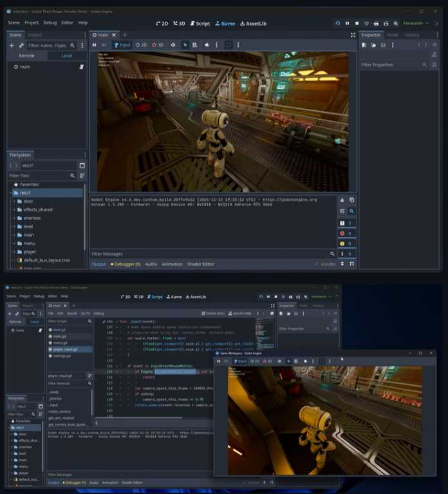Click Online Docs in bottom window script editor
The image size is (448, 494).
point(212,314)
